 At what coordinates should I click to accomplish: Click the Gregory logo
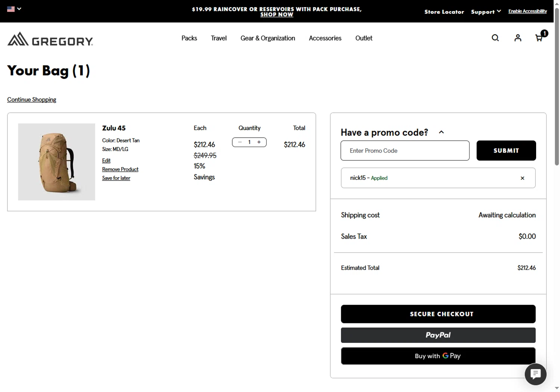(x=50, y=39)
